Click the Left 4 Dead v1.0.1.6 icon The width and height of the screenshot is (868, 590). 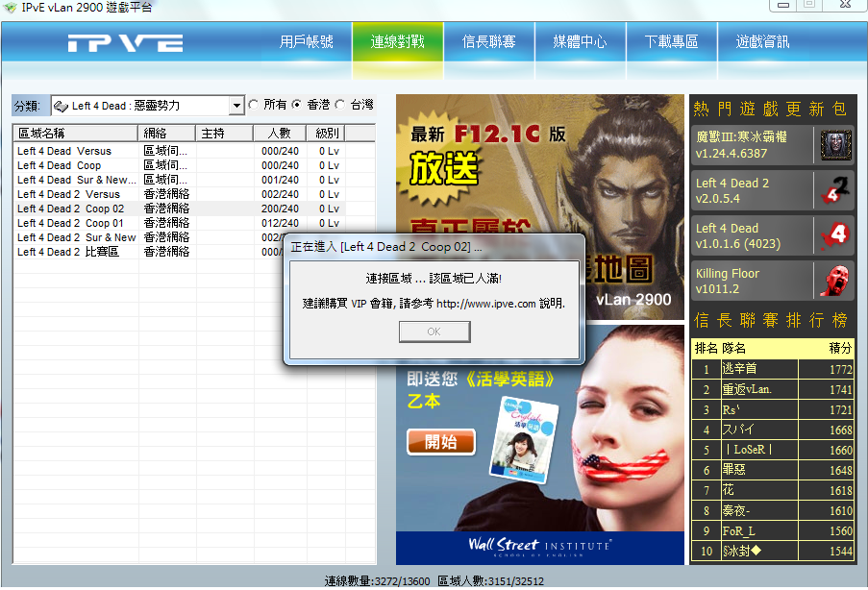(x=835, y=236)
